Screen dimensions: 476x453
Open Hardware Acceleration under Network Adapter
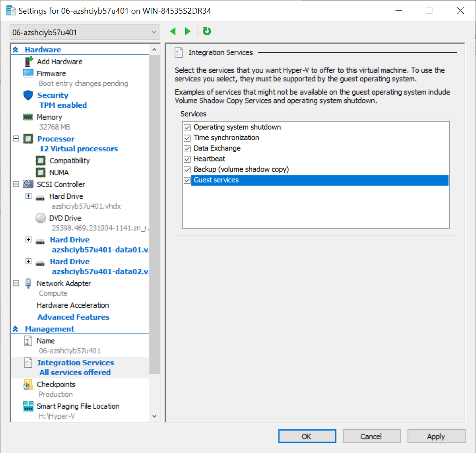[73, 305]
